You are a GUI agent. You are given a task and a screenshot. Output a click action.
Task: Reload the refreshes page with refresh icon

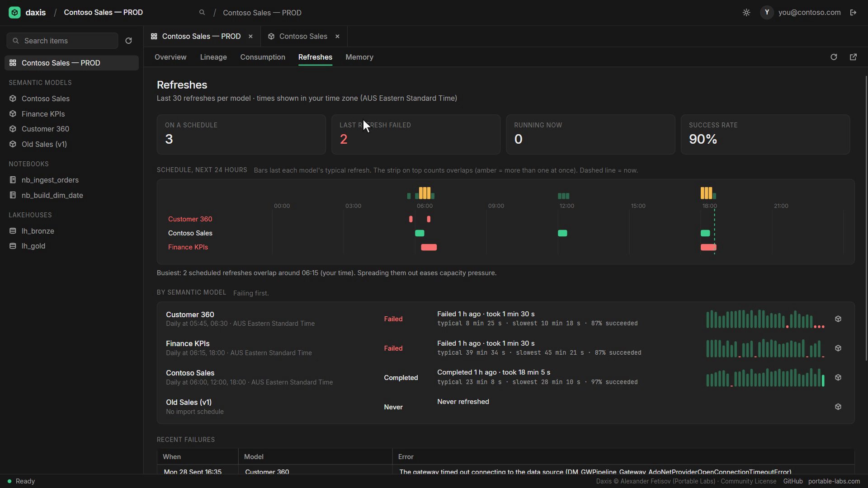tap(834, 57)
